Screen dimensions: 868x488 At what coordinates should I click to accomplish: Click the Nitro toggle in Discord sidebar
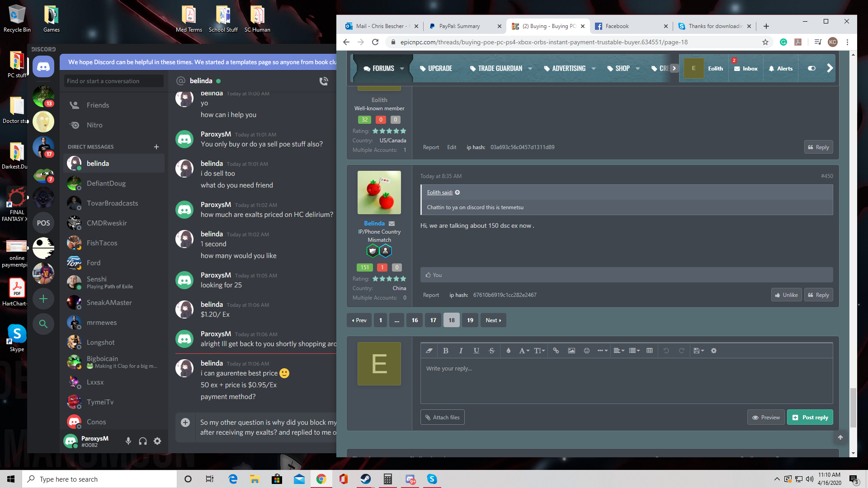[x=94, y=125]
